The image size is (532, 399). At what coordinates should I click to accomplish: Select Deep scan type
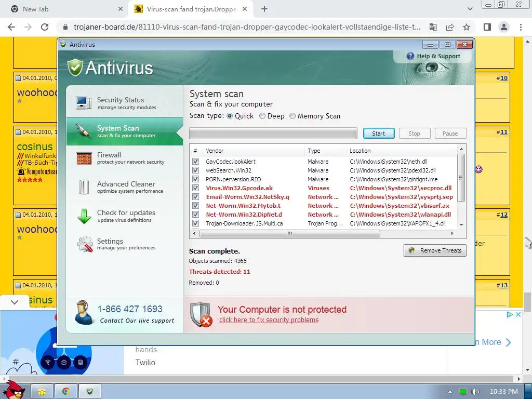[262, 116]
